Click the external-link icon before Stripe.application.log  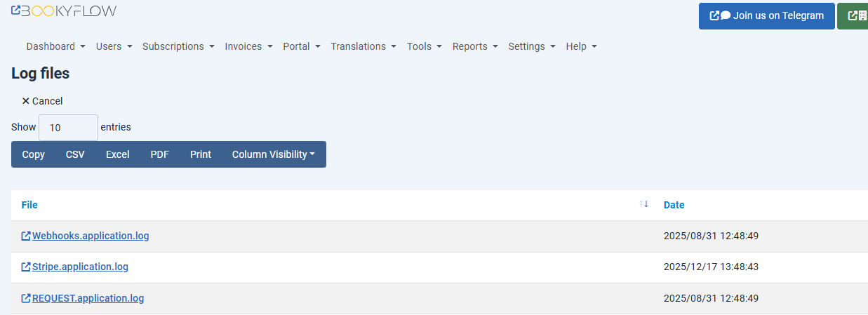(x=26, y=267)
